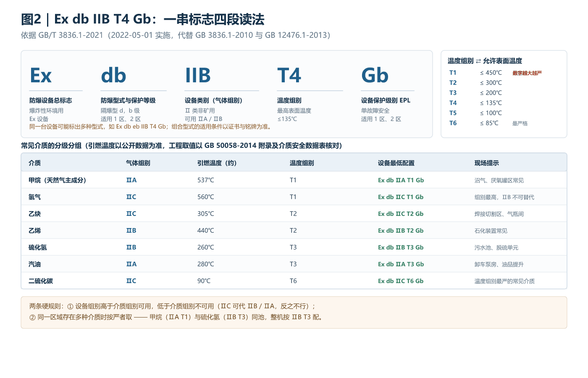
Task: Click the label '设备保护级别 EPL'
Action: click(x=386, y=100)
